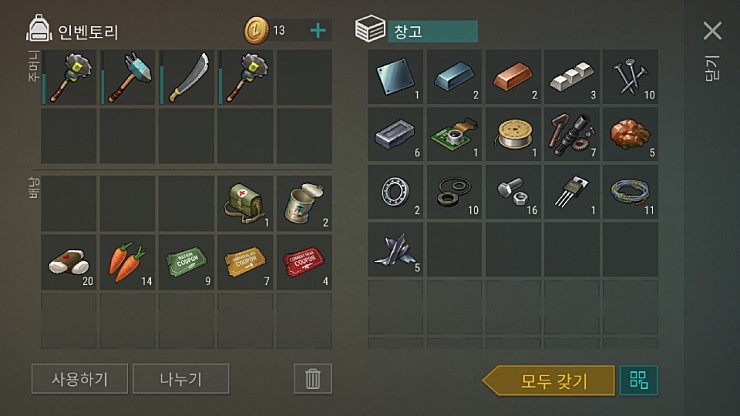Select the machete in the inventory pocket
This screenshot has width=740, height=416.
point(186,77)
